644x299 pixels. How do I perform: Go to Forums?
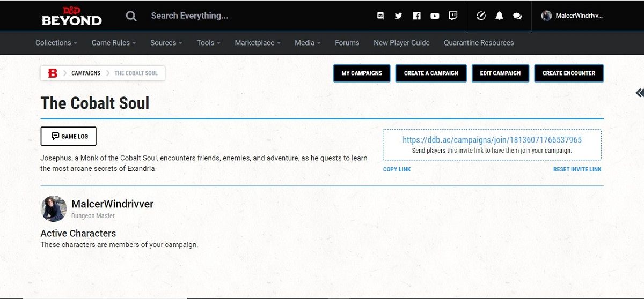[x=347, y=43]
